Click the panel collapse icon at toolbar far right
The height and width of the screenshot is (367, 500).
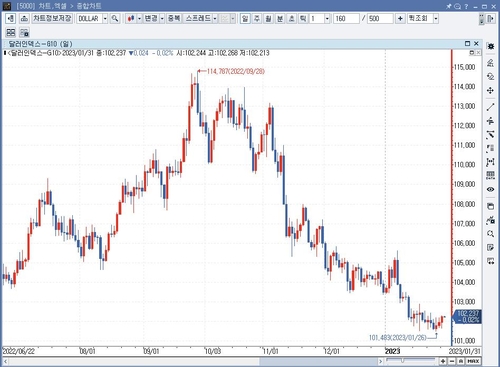coord(490,18)
